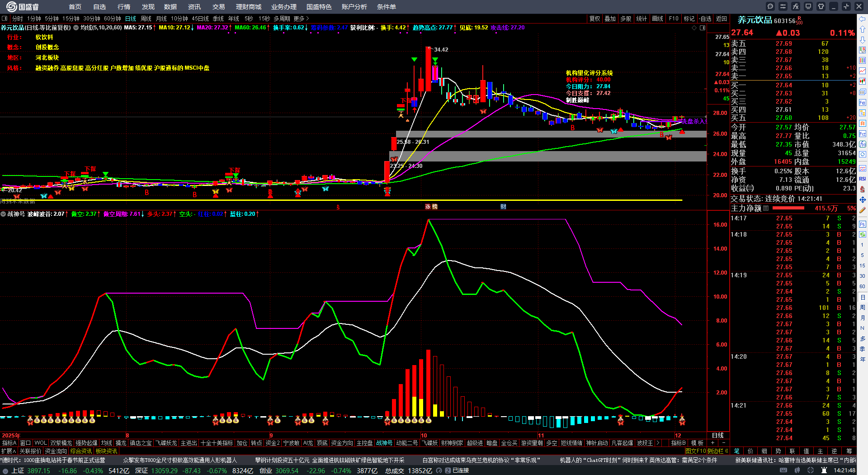Screen dimensions: 868x475
Task: Click the 上证 index value 3897.15
Action: 38,470
